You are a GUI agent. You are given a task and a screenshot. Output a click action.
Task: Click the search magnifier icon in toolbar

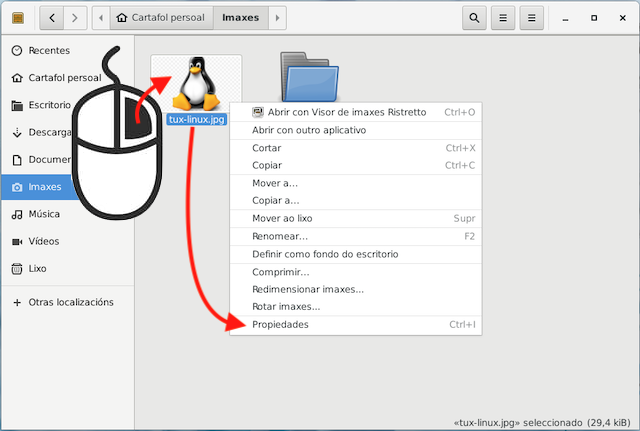[475, 18]
